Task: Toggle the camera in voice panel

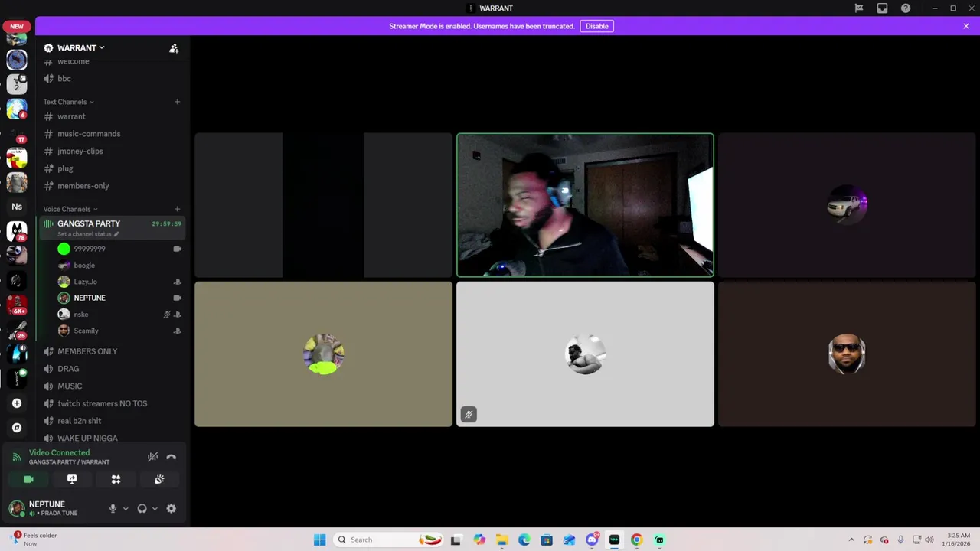Action: click(x=28, y=479)
